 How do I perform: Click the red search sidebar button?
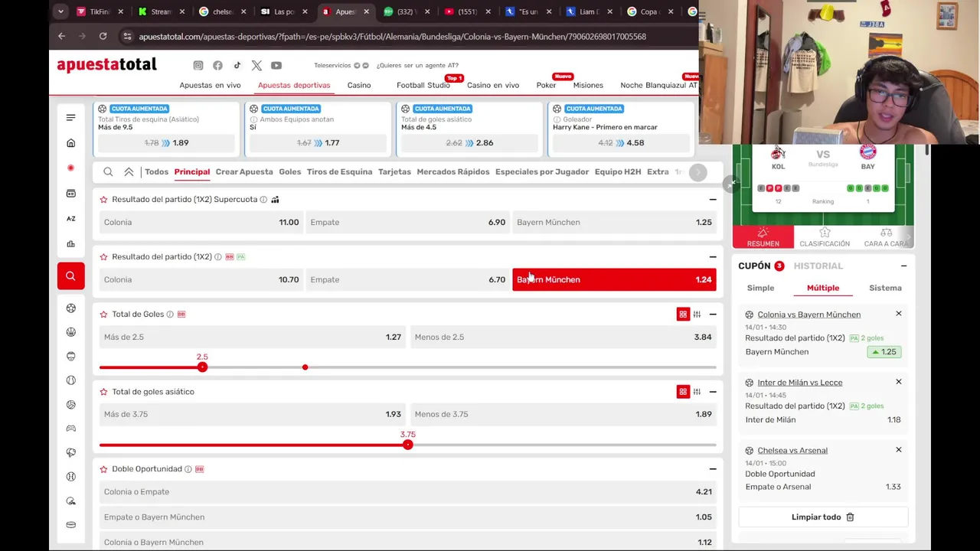point(70,275)
